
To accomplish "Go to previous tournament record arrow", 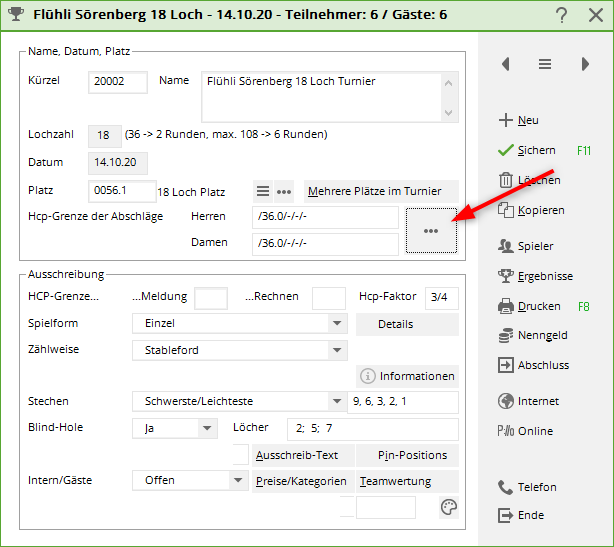I will pos(506,64).
